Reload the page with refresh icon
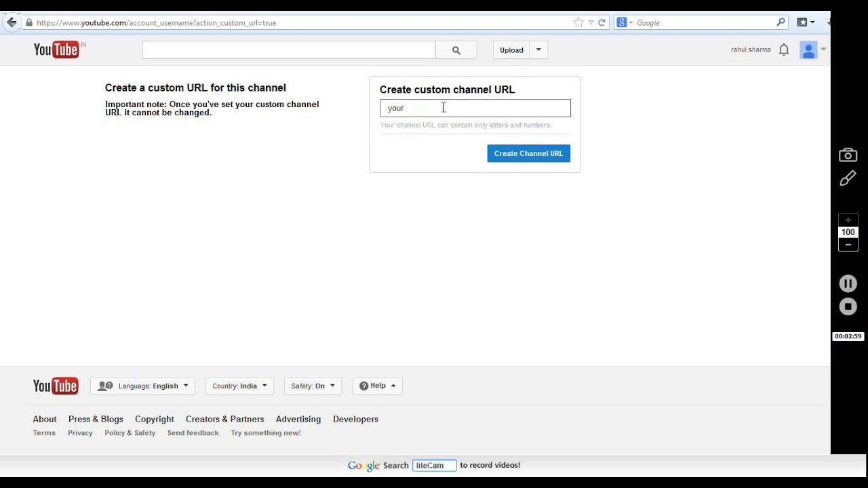 point(601,22)
